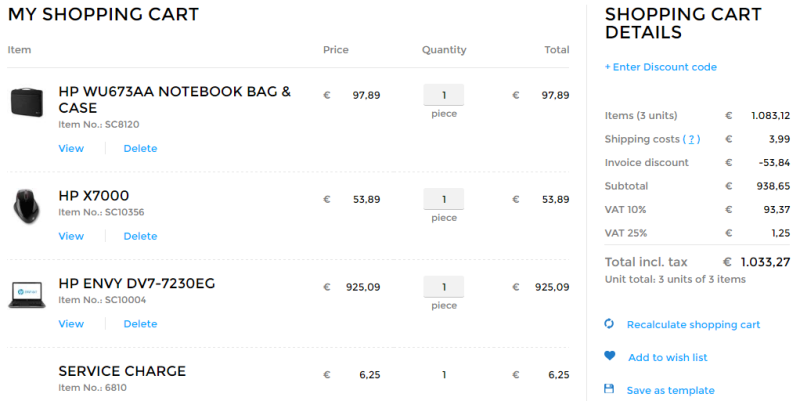Click quantity field for Notebook Bag
Viewport: 800px width, 401px height.
(x=444, y=96)
